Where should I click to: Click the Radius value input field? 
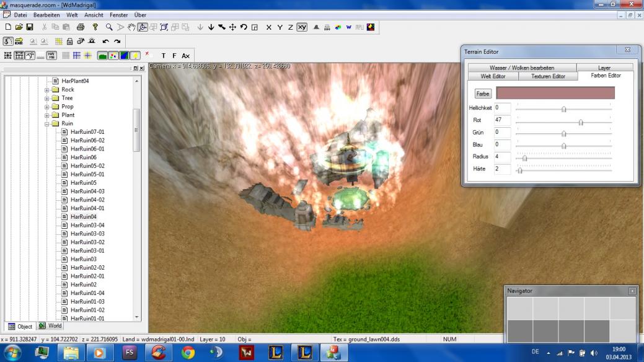pyautogui.click(x=502, y=157)
